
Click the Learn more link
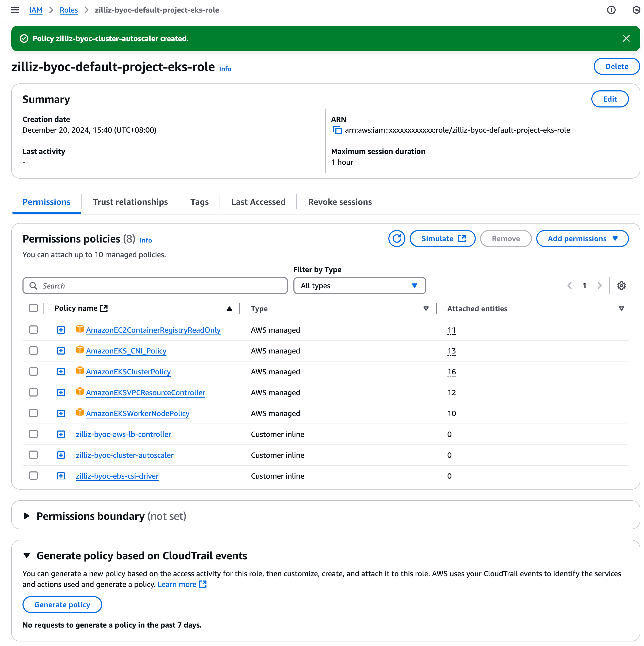tap(177, 584)
